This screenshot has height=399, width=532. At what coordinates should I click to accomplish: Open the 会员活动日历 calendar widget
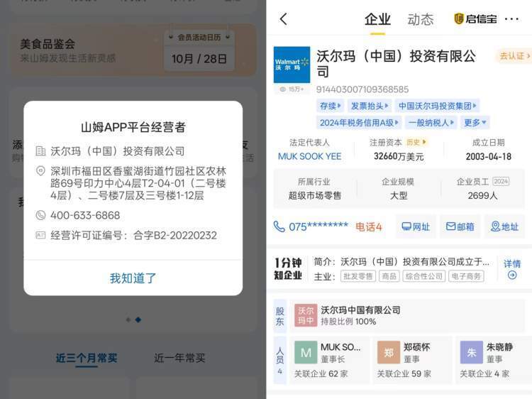click(199, 50)
